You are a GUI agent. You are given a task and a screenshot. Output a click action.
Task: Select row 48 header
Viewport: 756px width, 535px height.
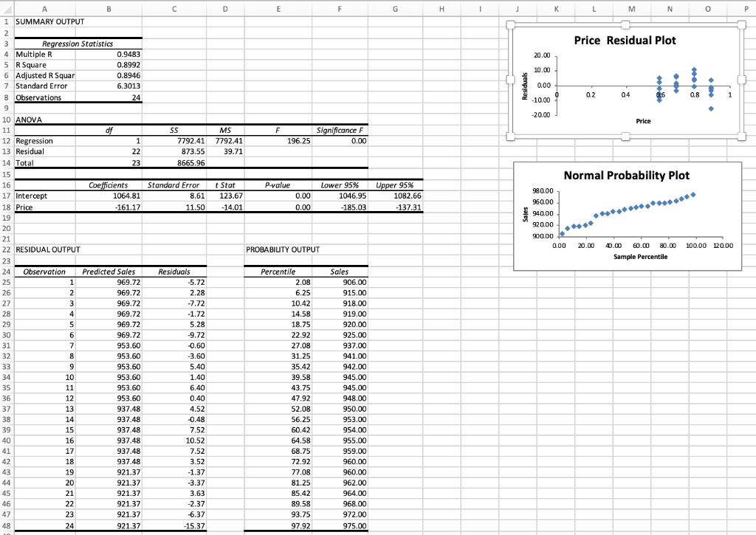(x=7, y=526)
